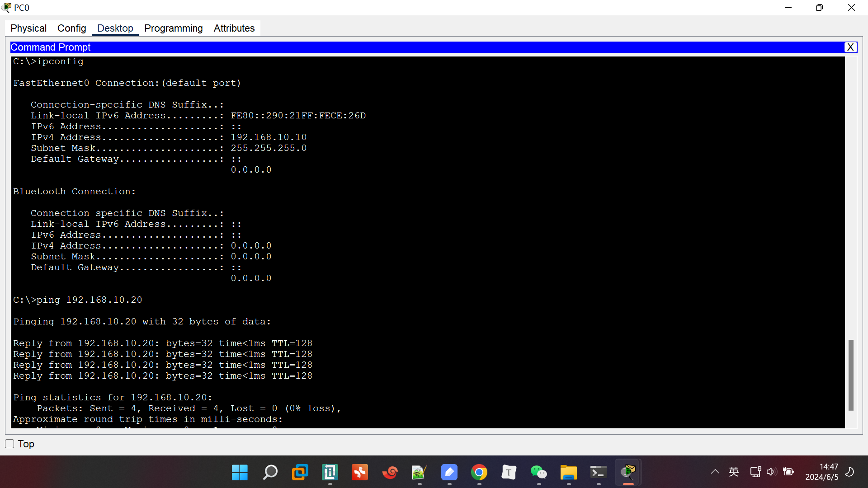
Task: Open taskbar Search magnifier
Action: 270,473
